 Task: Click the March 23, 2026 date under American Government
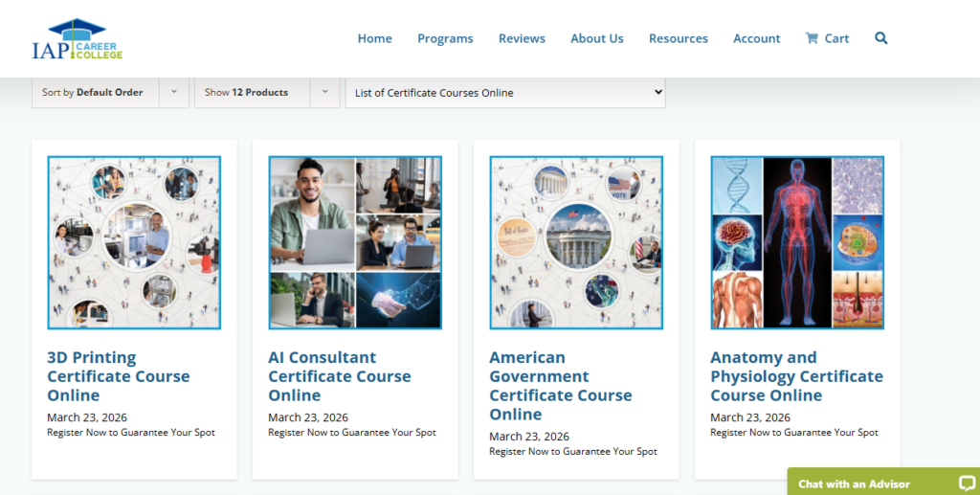[529, 437]
